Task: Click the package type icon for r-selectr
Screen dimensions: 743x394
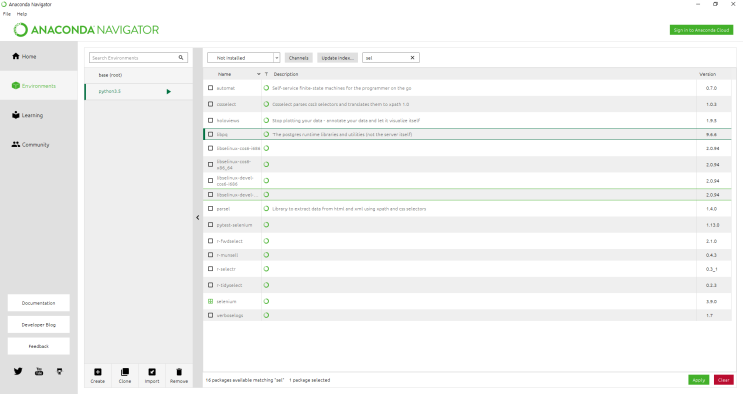Action: point(266,269)
